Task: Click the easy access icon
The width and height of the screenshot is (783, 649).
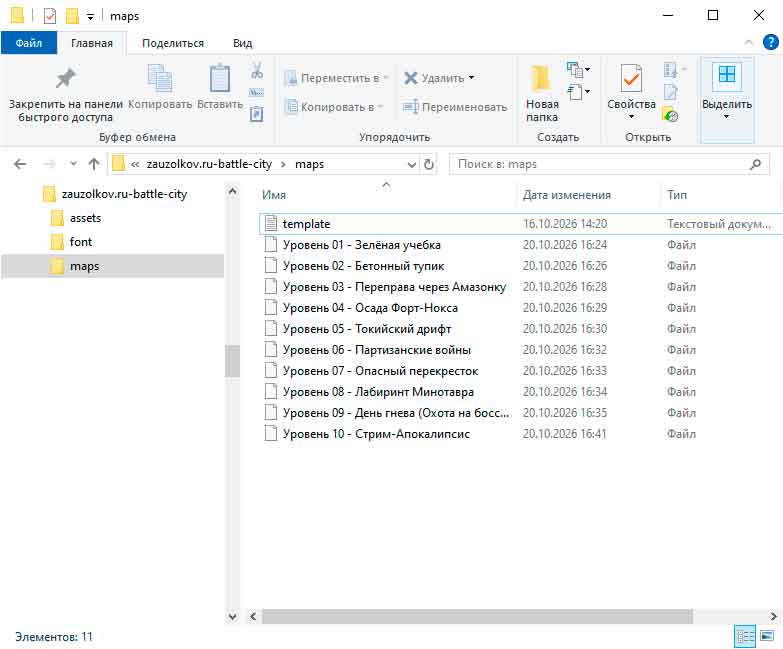Action: click(x=575, y=92)
